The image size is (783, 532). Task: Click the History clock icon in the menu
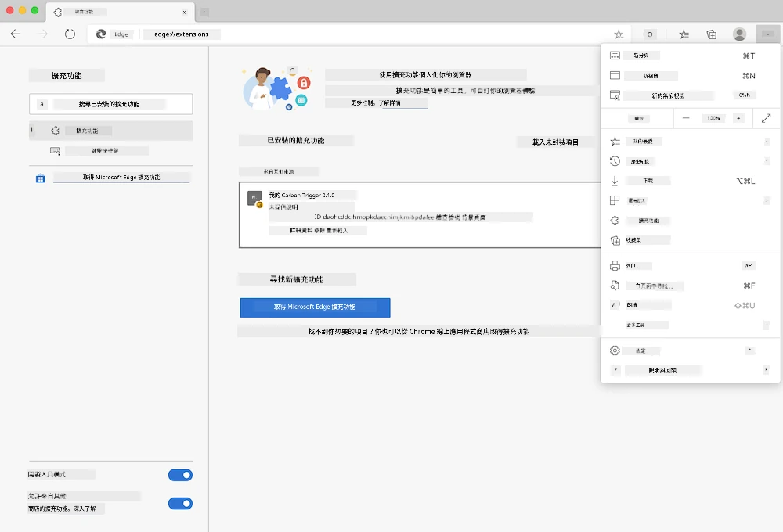[615, 160]
